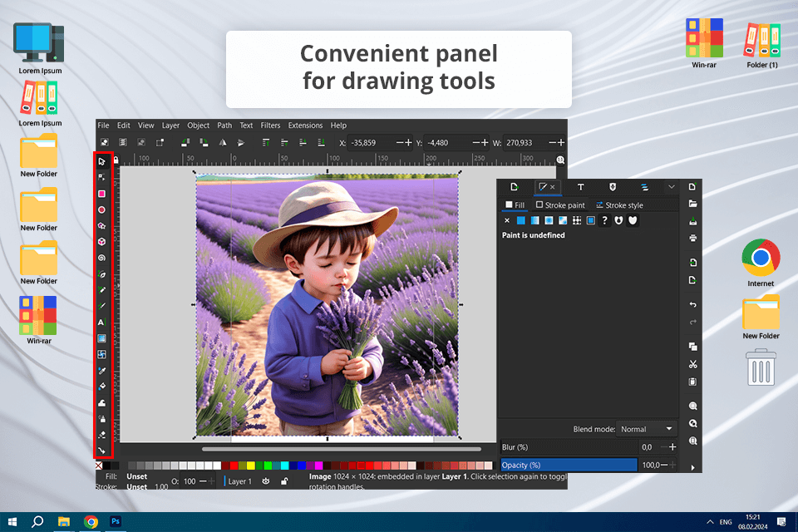Flip selection horizontally

[x=223, y=142]
